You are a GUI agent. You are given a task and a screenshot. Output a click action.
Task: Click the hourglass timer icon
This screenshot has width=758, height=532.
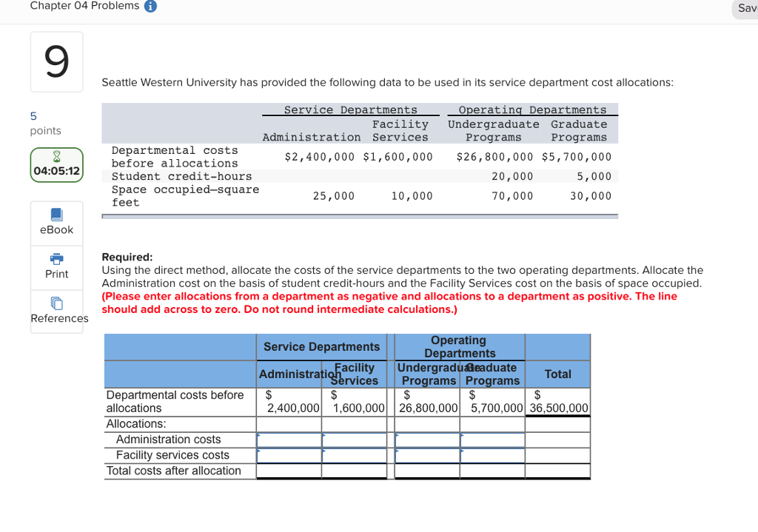[x=56, y=155]
